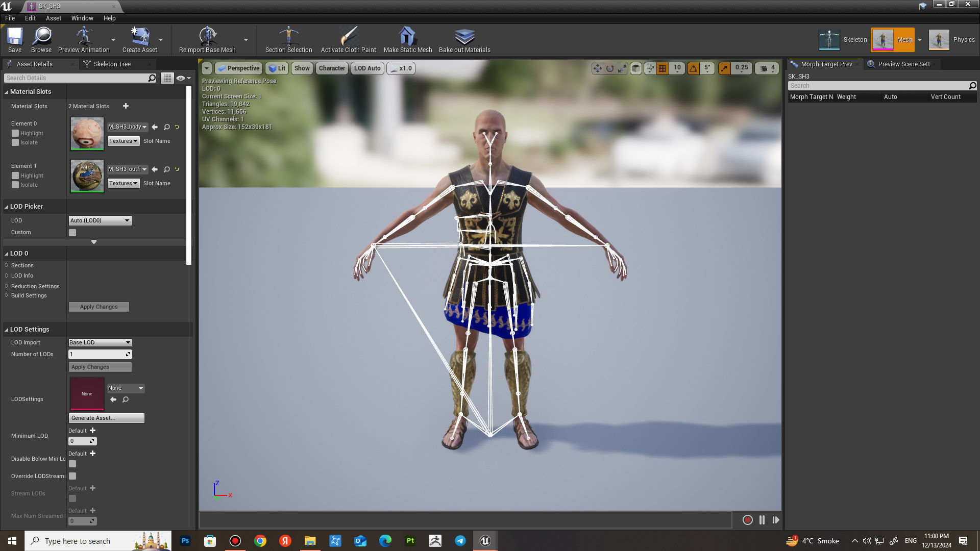Switch to Skeleton editor mode
Image resolution: width=980 pixels, height=551 pixels.
click(x=843, y=40)
